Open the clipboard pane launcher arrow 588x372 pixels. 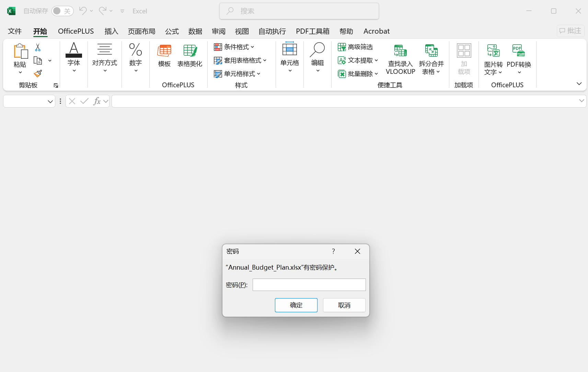[56, 85]
